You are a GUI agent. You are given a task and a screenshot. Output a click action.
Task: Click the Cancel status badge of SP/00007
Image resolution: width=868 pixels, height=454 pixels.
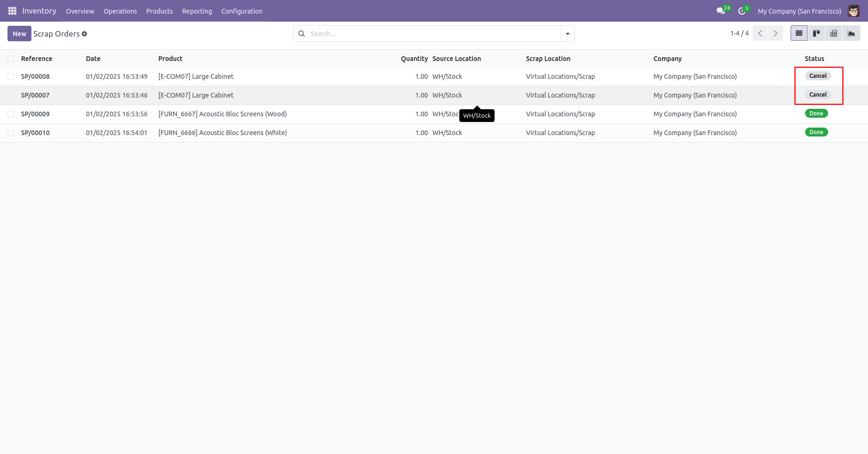[818, 95]
